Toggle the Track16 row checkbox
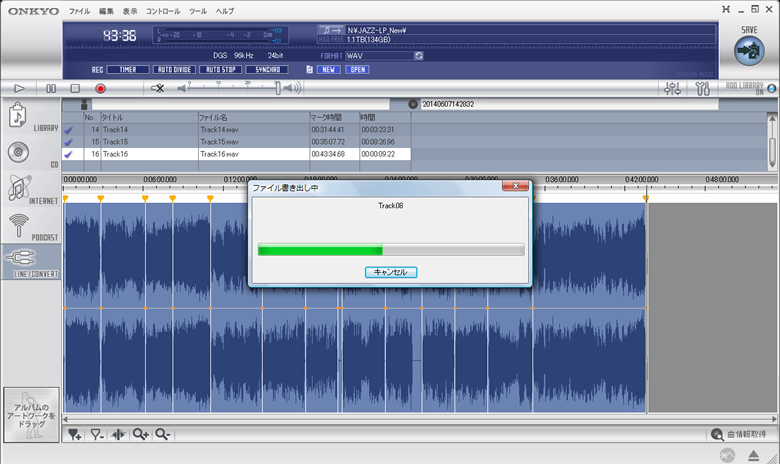The image size is (780, 464). pyautogui.click(x=69, y=154)
